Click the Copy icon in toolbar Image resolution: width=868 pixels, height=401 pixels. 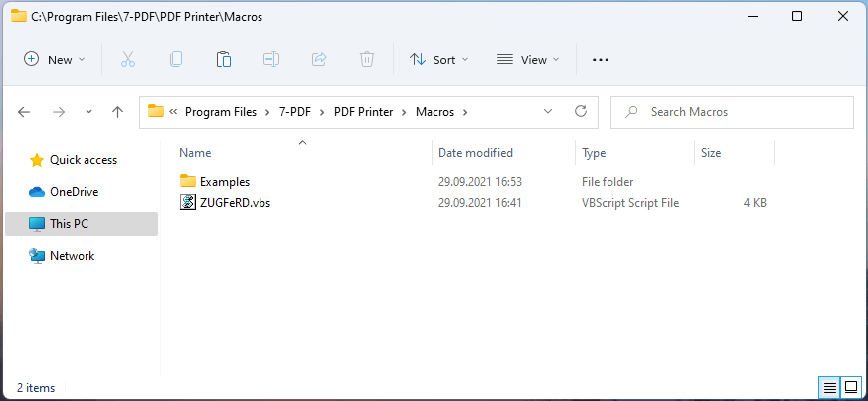175,60
